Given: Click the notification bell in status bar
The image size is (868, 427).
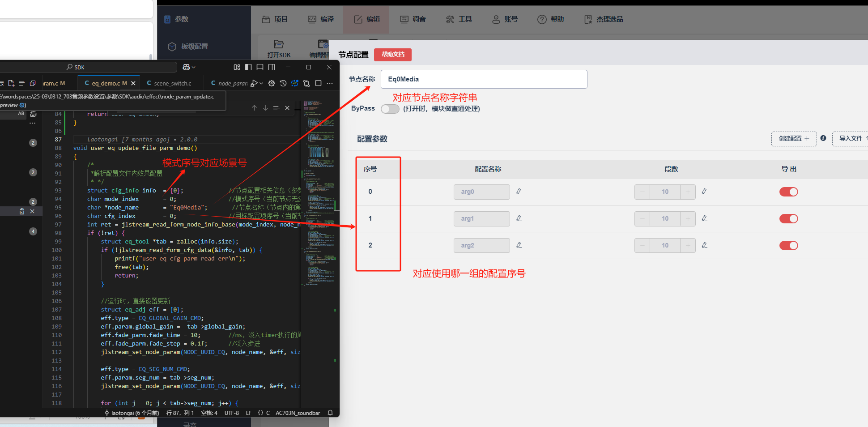Looking at the screenshot, I should pyautogui.click(x=330, y=413).
